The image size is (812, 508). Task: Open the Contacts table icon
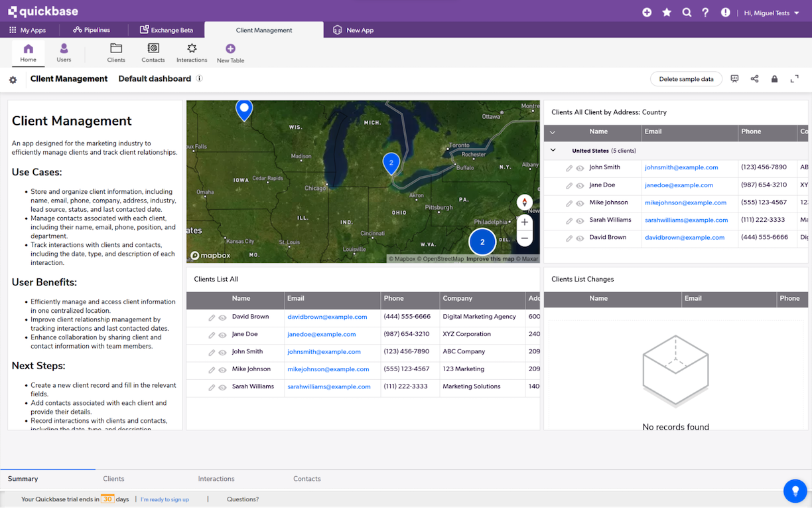point(153,49)
